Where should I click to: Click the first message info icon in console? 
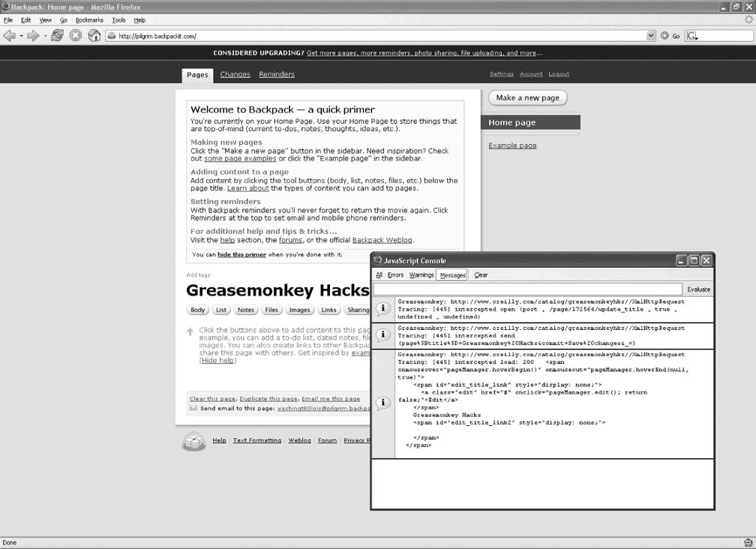coord(382,309)
